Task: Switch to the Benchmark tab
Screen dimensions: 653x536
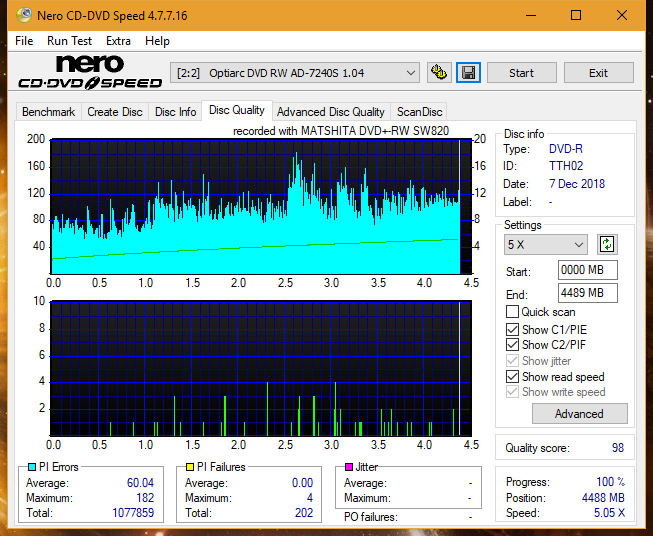Action: [x=48, y=112]
